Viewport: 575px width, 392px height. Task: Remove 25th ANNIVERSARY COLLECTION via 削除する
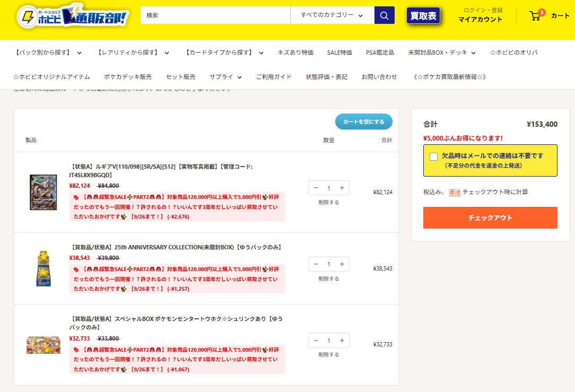click(x=328, y=278)
